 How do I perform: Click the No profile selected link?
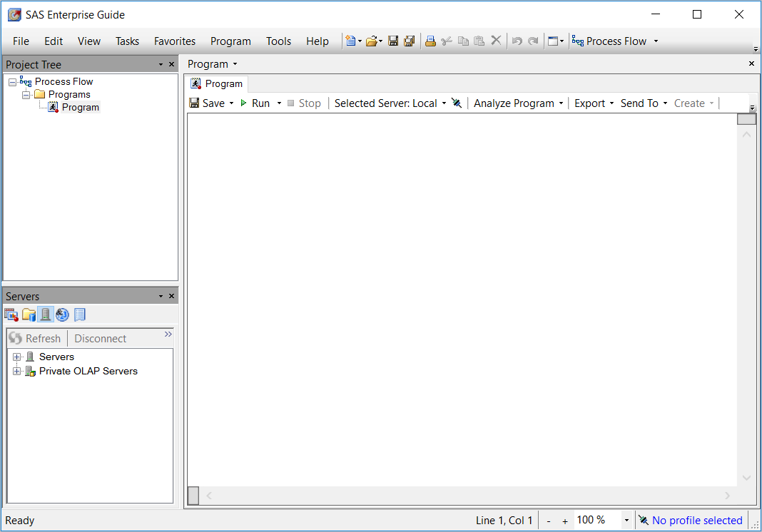[x=697, y=521]
